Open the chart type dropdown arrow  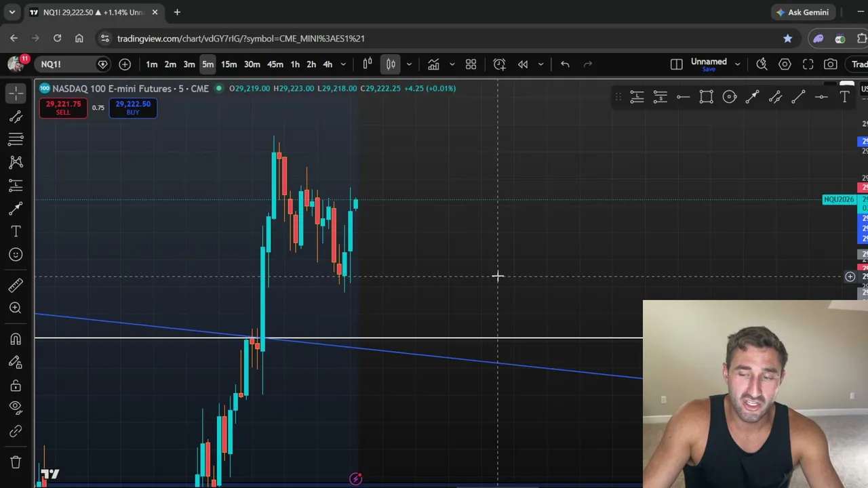coord(408,64)
